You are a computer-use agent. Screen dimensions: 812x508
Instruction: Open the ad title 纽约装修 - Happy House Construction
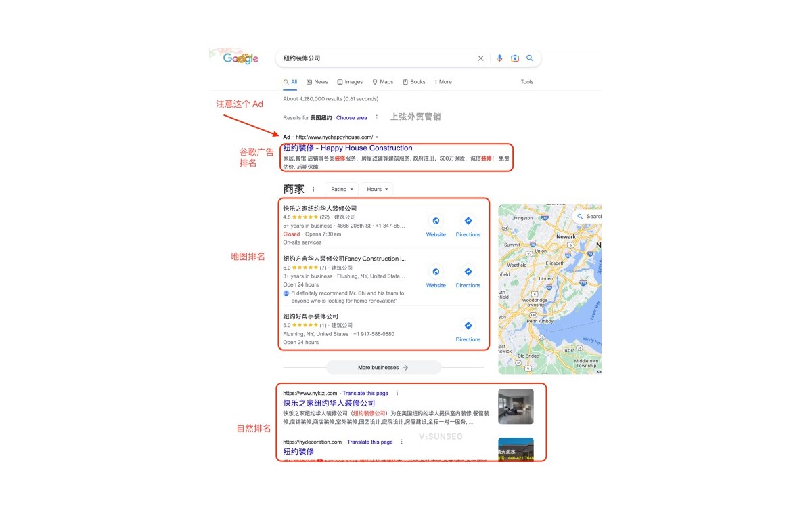348,148
